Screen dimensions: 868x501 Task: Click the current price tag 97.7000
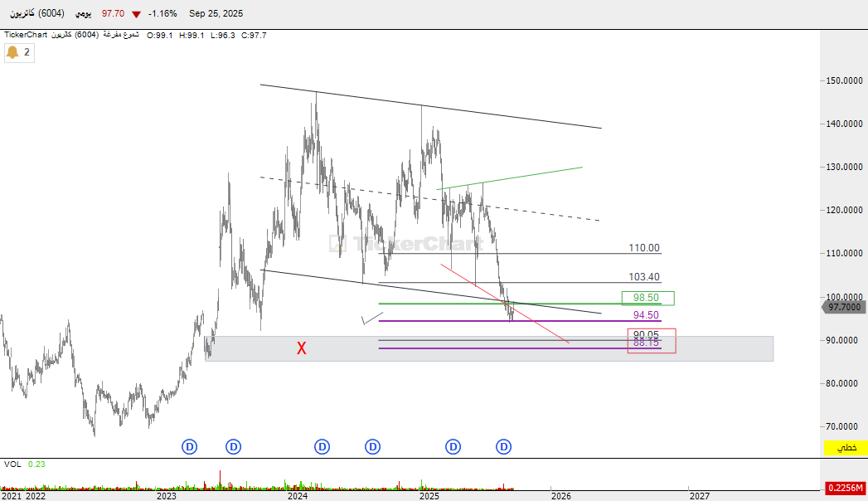pos(844,307)
